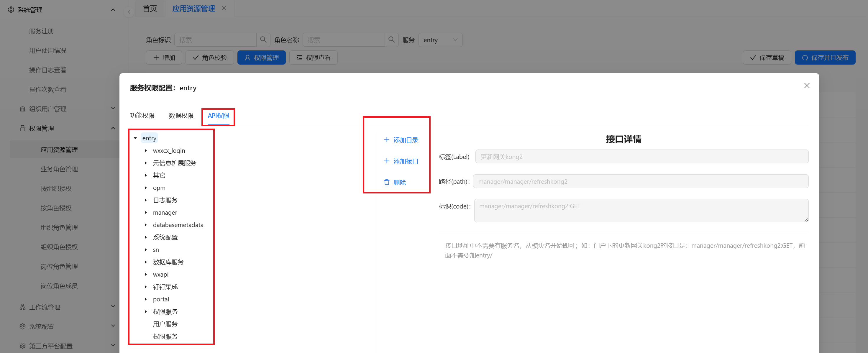Switch to the 功能权限 tab
Screen dimensions: 868x353
point(142,116)
